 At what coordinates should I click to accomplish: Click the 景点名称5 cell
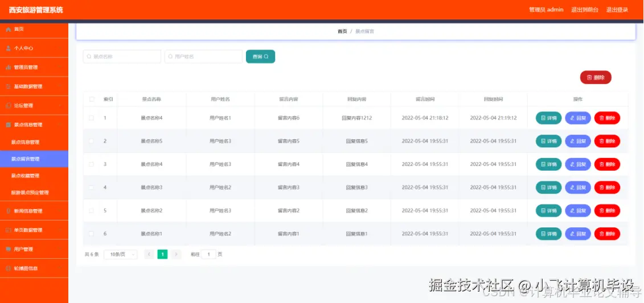(x=151, y=141)
